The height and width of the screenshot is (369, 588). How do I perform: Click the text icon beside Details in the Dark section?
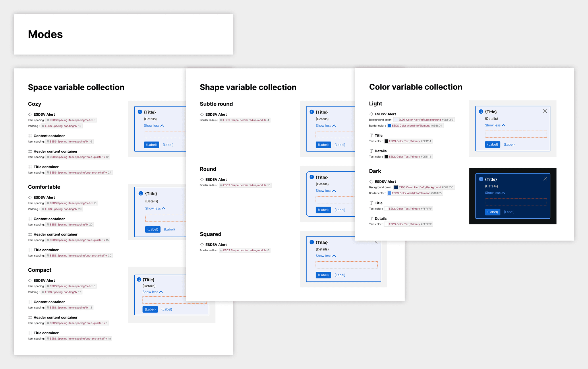[x=371, y=218]
